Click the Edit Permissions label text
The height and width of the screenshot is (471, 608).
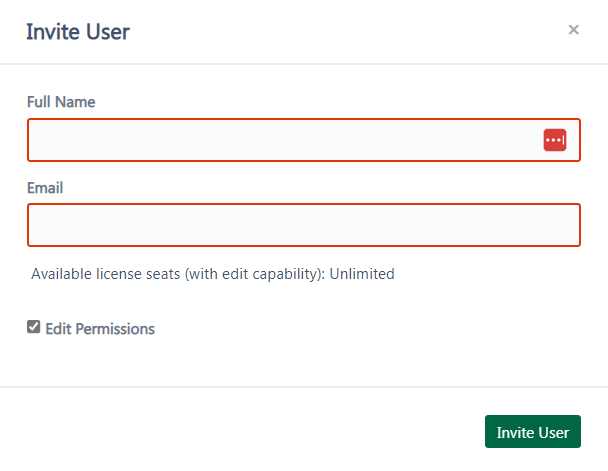[100, 329]
